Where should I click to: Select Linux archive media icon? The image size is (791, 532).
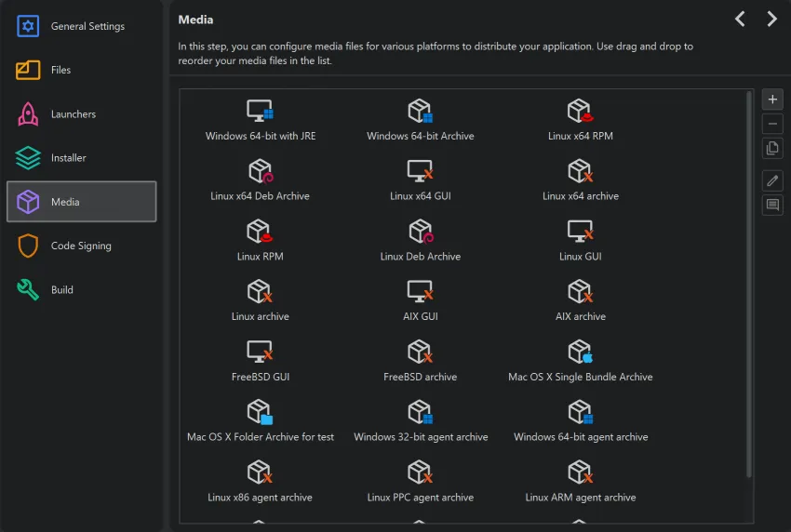pyautogui.click(x=260, y=291)
